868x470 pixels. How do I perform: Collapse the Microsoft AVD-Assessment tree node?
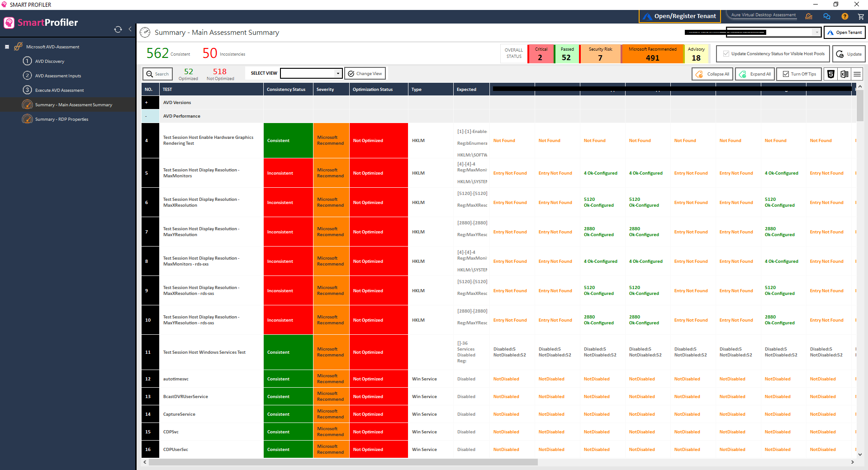[x=7, y=47]
